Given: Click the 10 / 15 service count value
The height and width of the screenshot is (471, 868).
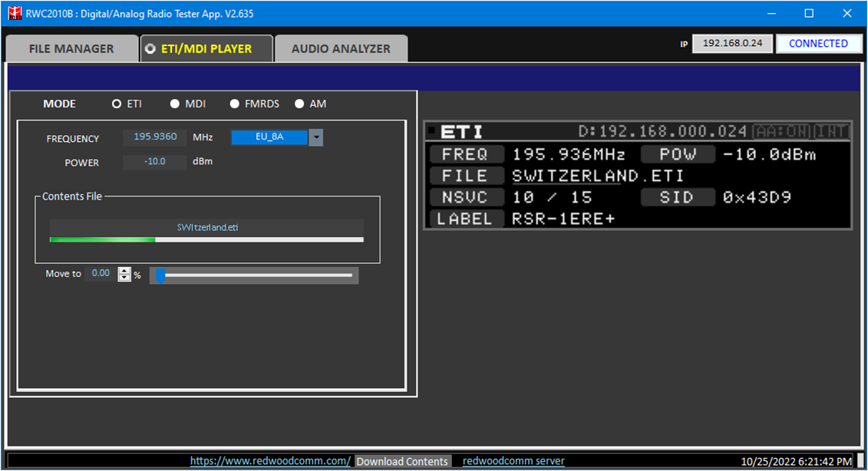Looking at the screenshot, I should click(x=552, y=198).
